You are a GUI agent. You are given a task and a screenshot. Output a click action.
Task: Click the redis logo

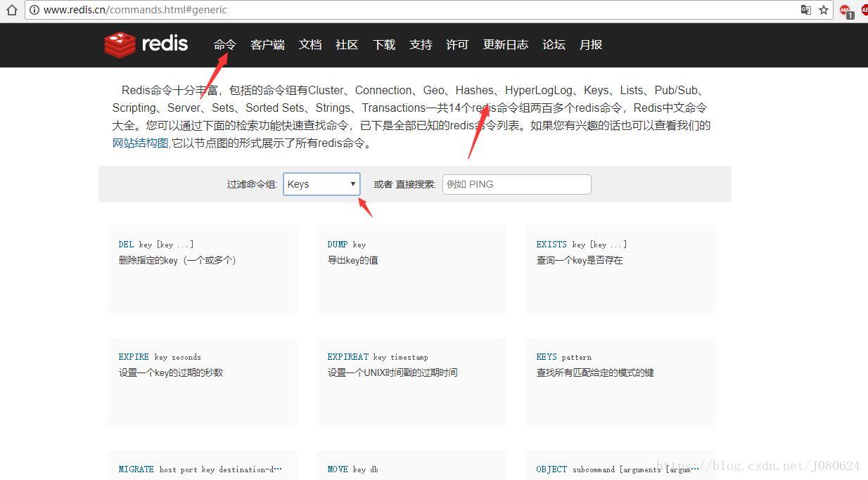click(146, 44)
